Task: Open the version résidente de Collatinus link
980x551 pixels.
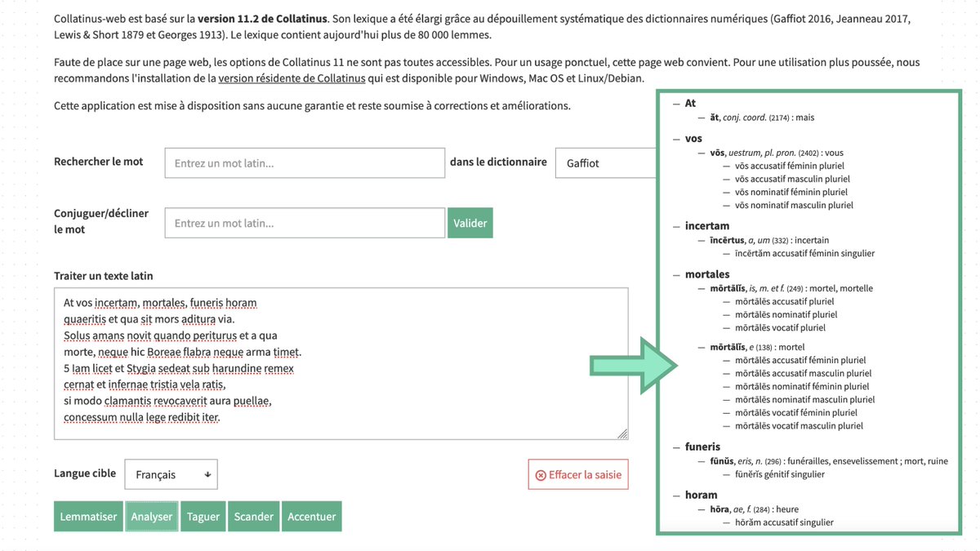Action: pyautogui.click(x=292, y=78)
